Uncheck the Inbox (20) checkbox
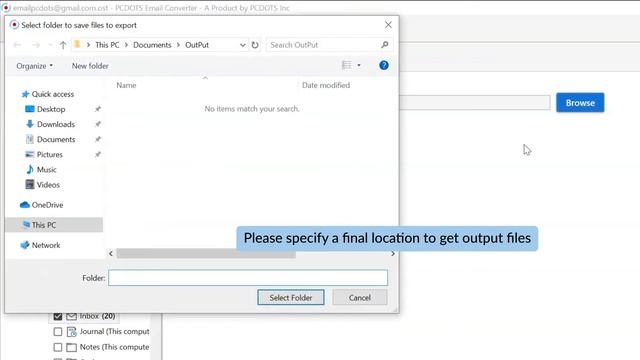This screenshot has height=360, width=640. click(58, 316)
